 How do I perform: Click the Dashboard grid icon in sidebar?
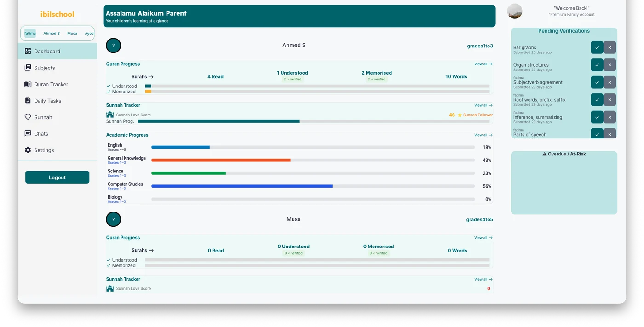click(x=28, y=51)
